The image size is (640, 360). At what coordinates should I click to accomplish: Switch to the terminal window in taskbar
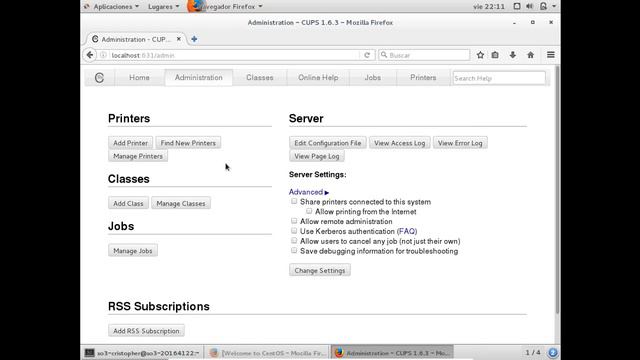tap(142, 353)
